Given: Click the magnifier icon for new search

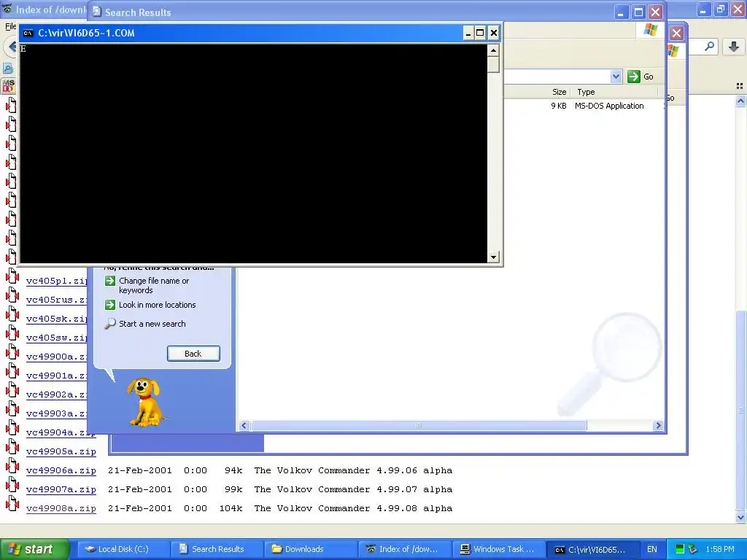Looking at the screenshot, I should tap(110, 324).
